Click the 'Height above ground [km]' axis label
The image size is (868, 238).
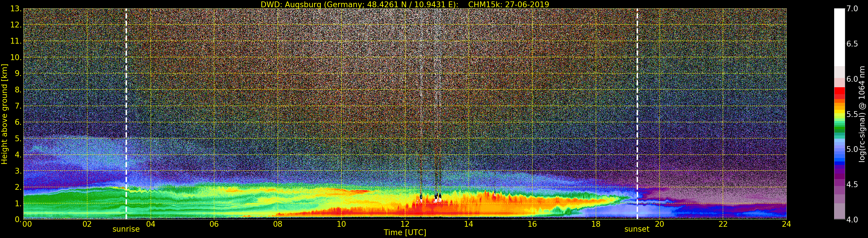click(4, 114)
